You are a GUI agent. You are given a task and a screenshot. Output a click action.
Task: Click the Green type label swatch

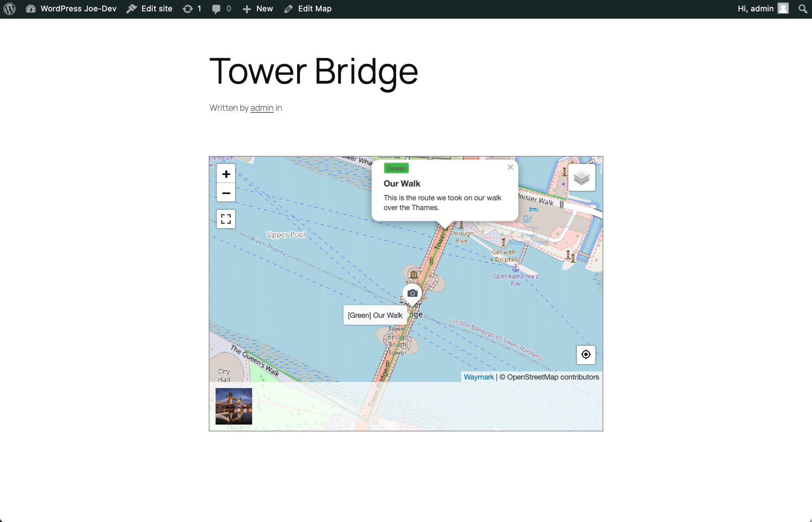[396, 168]
